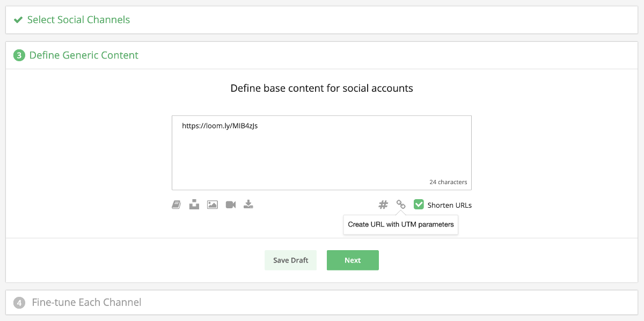Click the step 3 numbered badge
644x321 pixels.
click(x=19, y=55)
